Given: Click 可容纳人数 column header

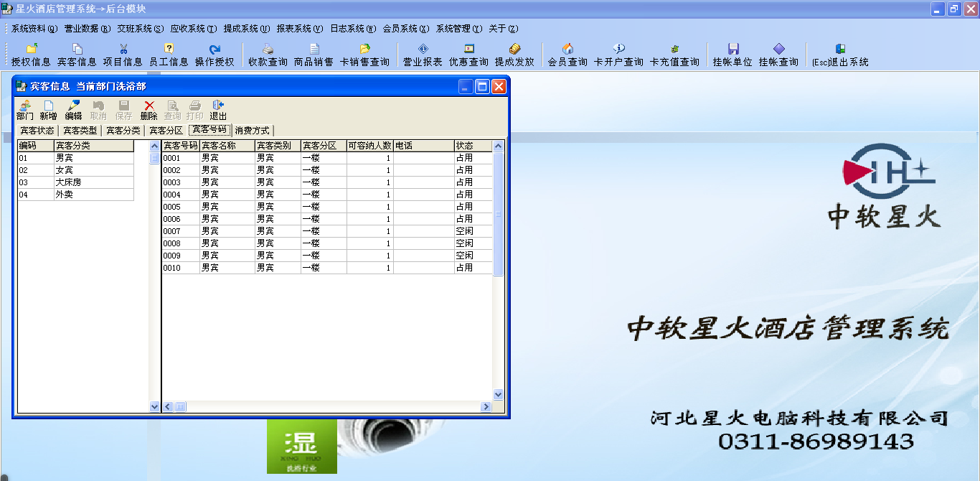Looking at the screenshot, I should click(370, 146).
